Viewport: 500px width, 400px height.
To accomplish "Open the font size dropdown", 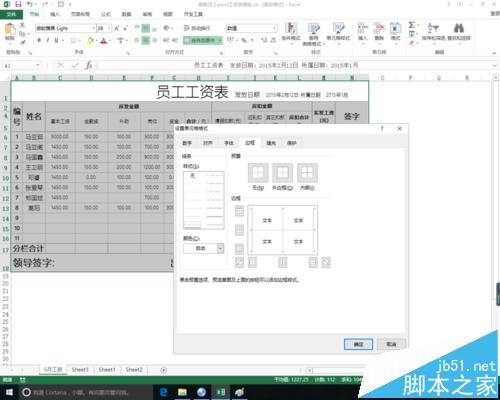I will coord(109,28).
